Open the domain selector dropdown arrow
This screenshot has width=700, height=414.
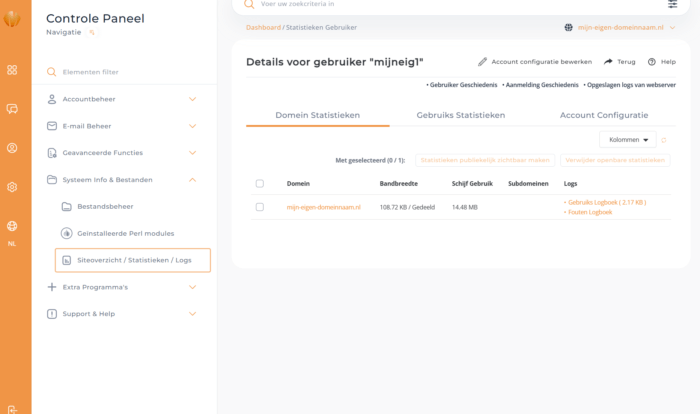tap(672, 28)
